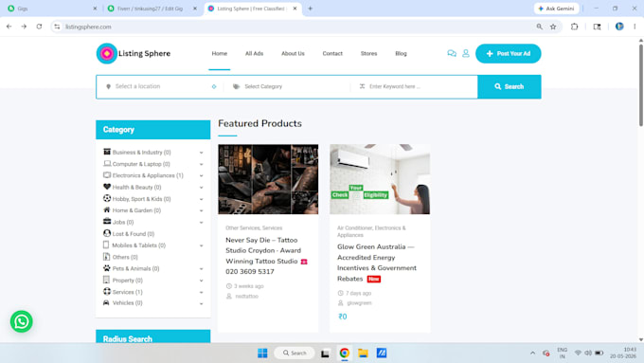Screen dimensions: 644x363
Task: Click the Select a location field
Action: [160, 86]
